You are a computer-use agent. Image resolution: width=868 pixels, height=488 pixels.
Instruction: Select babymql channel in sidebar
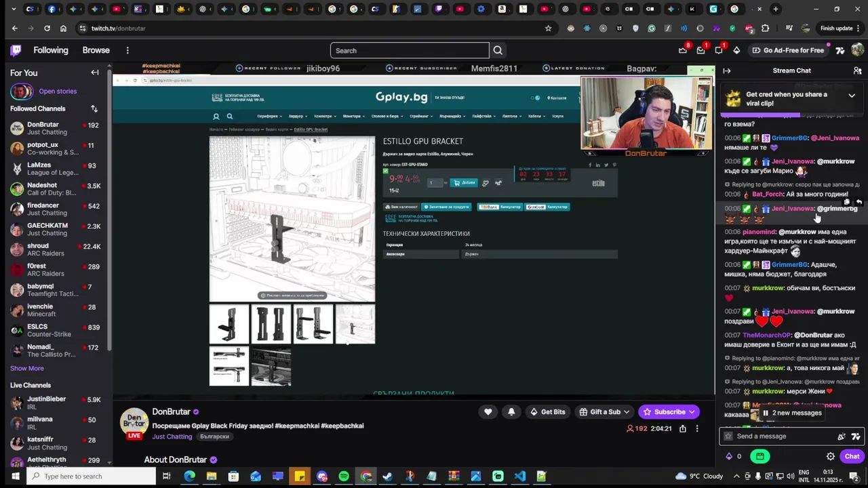tap(56, 290)
